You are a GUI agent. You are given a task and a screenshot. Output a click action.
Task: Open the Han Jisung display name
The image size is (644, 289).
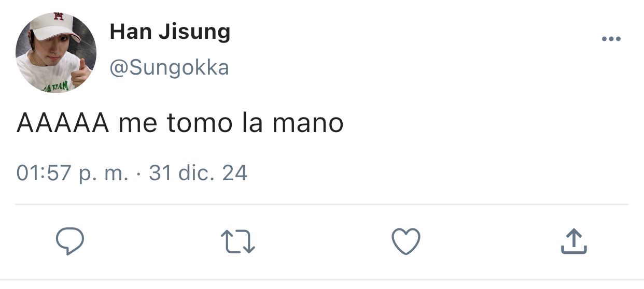point(170,33)
